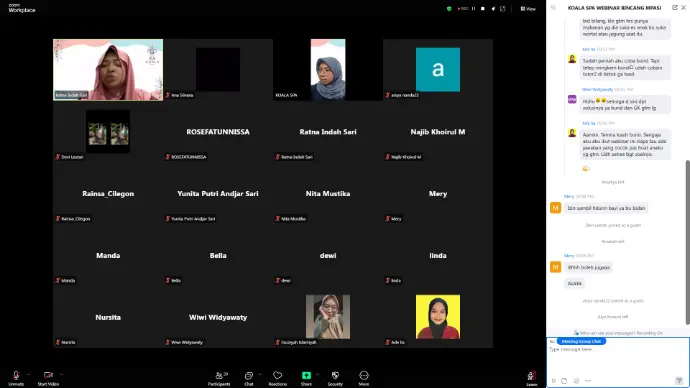Expand video options arrow next to Start Video
This screenshot has height=388, width=690.
62,374
